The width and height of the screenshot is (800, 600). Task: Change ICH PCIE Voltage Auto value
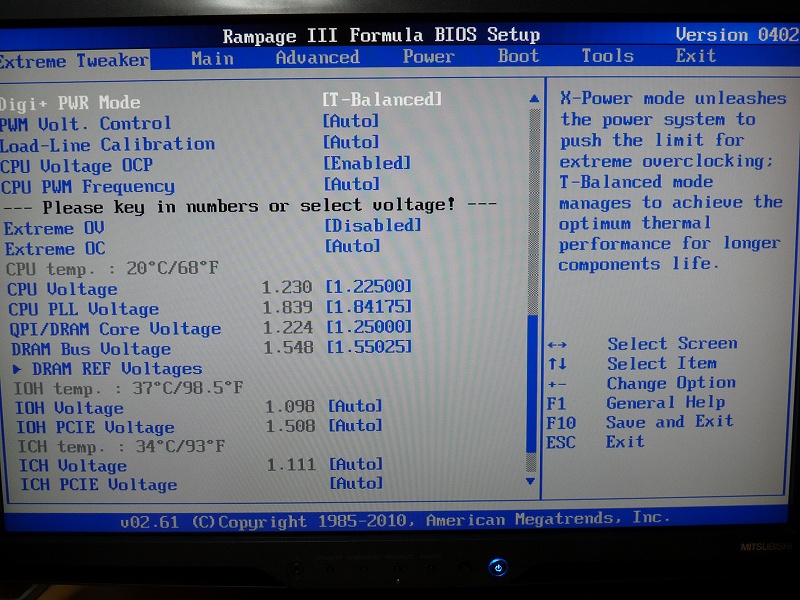click(x=356, y=483)
